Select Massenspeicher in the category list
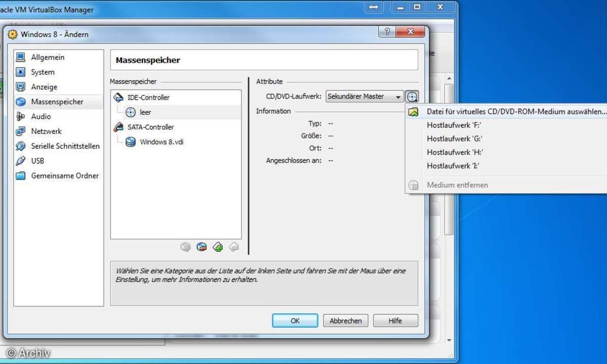The width and height of the screenshot is (607, 364). click(x=57, y=102)
